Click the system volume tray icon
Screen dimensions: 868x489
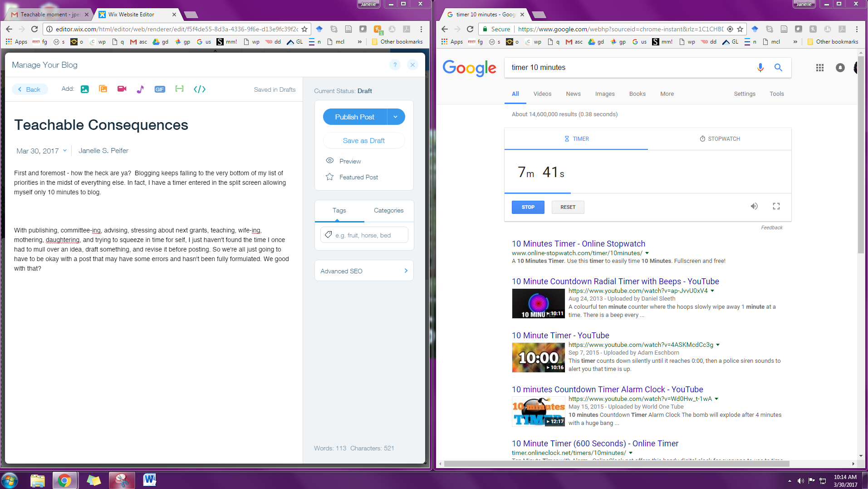point(800,481)
